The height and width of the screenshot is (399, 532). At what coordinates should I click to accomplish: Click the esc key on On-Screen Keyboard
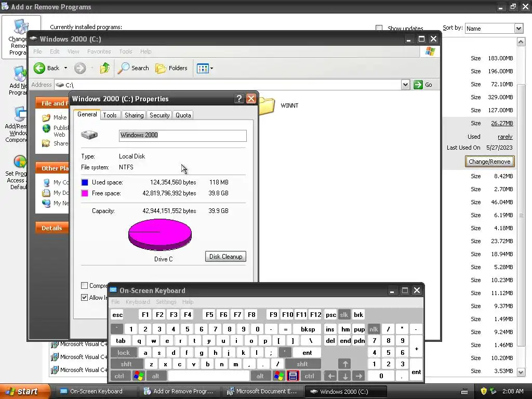(117, 315)
